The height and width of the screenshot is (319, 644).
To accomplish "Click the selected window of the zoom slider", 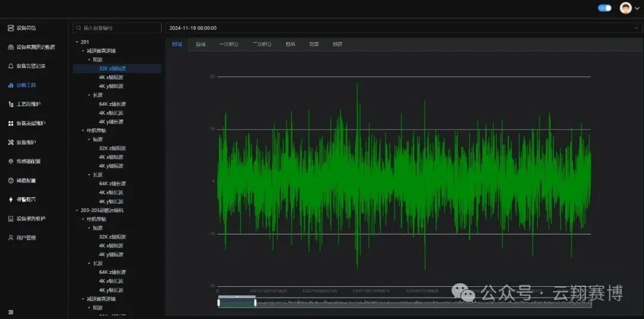I will pyautogui.click(x=237, y=303).
